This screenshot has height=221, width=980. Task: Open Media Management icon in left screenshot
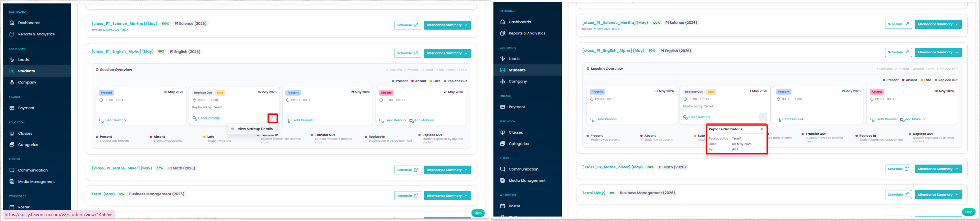(12, 182)
